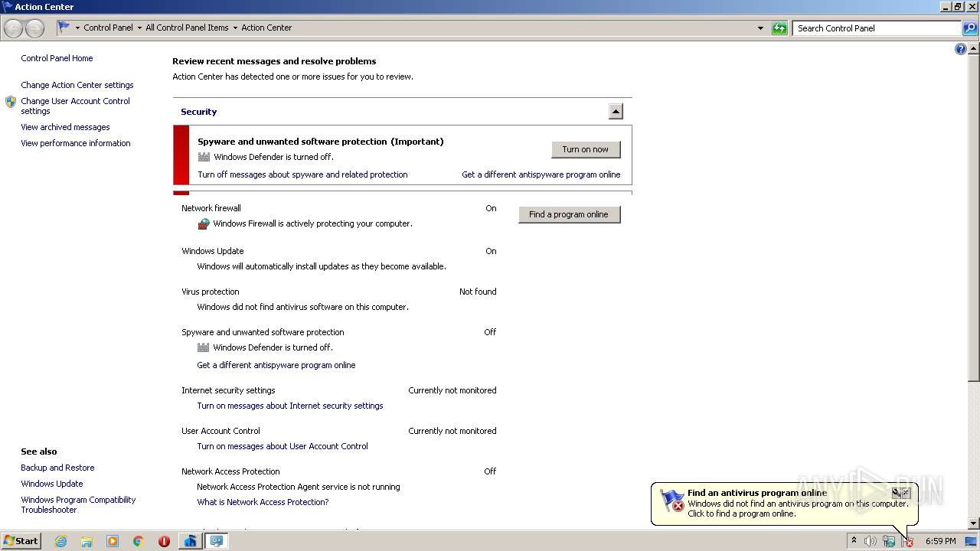Click the window's title bar flag icon

[8, 7]
